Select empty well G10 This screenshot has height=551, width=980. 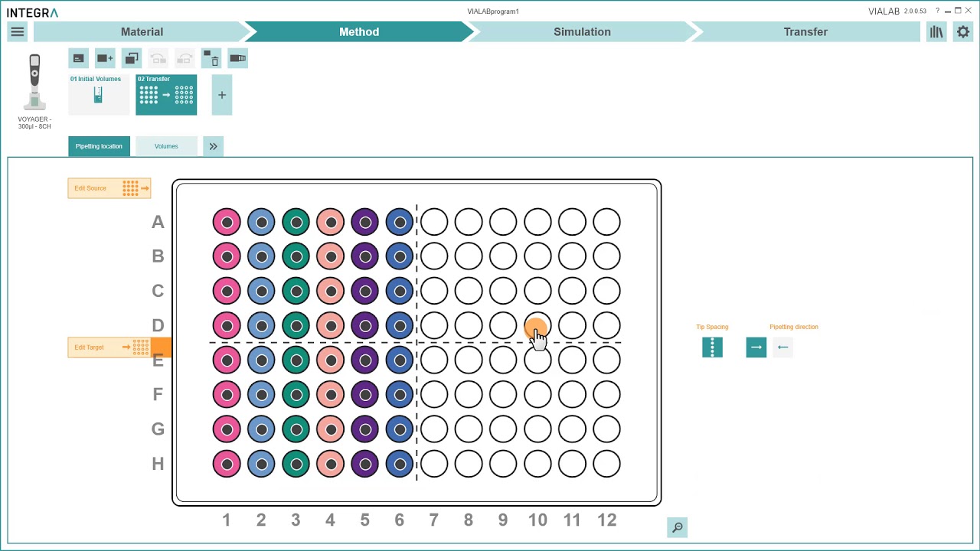(x=537, y=429)
